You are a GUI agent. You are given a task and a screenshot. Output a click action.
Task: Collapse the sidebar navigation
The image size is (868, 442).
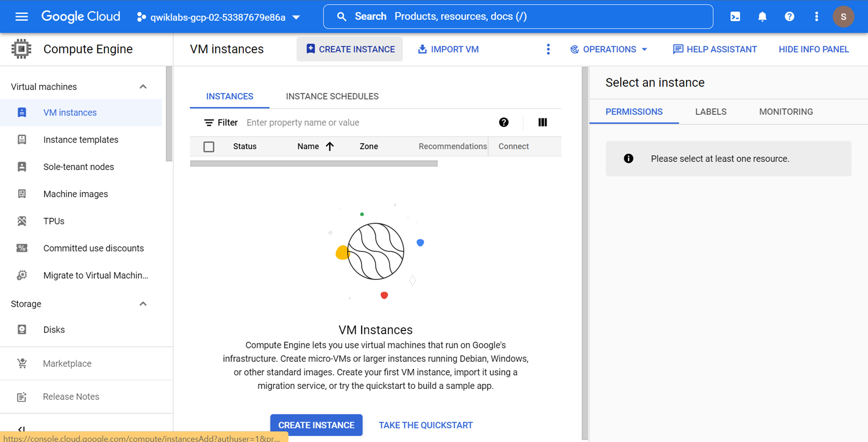point(21,428)
